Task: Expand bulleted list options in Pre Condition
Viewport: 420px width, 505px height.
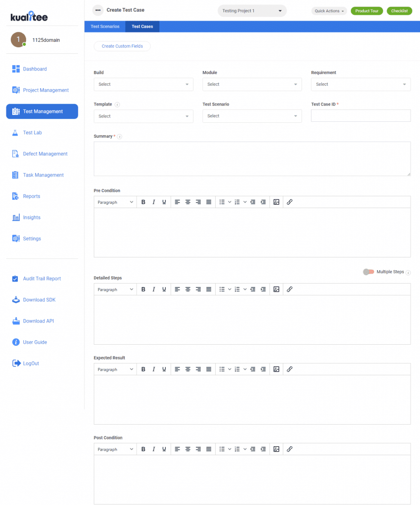Action: pos(229,202)
